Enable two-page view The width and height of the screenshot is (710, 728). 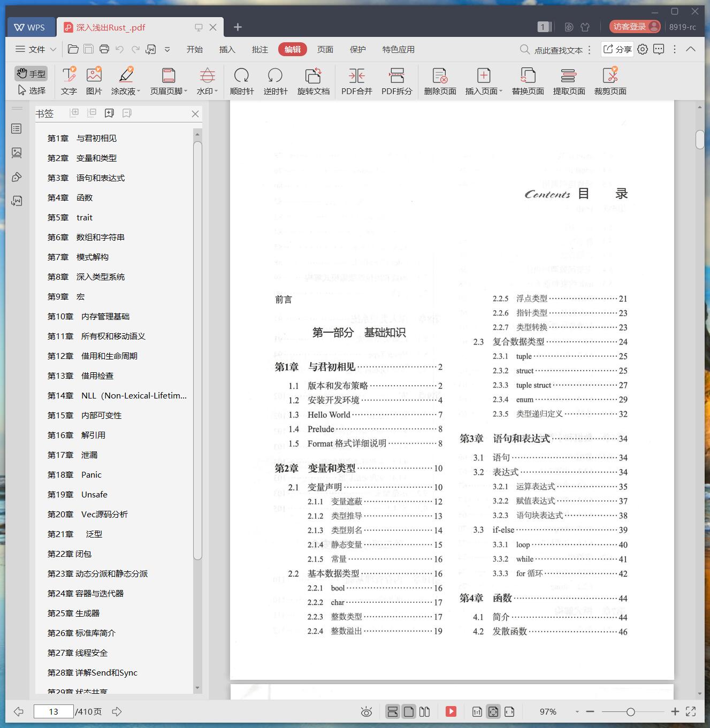[425, 711]
